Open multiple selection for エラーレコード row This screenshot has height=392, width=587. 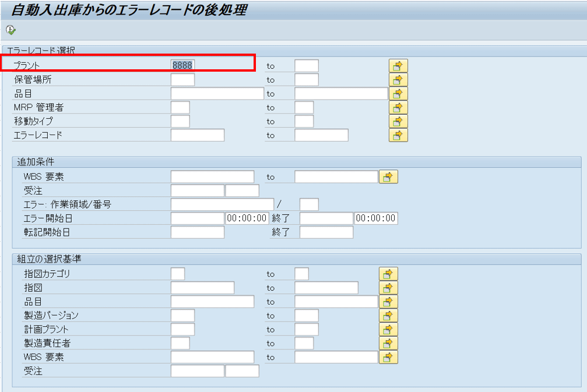coord(398,136)
